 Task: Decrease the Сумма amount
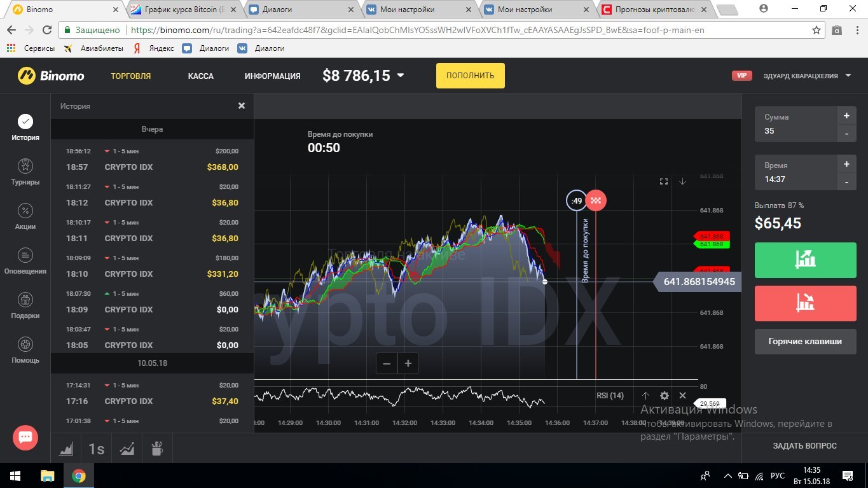coord(846,134)
